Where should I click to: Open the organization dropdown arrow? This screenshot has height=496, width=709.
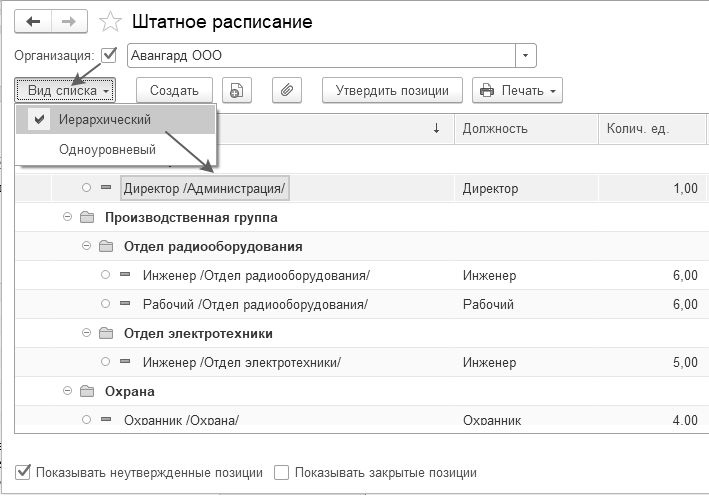coord(527,56)
